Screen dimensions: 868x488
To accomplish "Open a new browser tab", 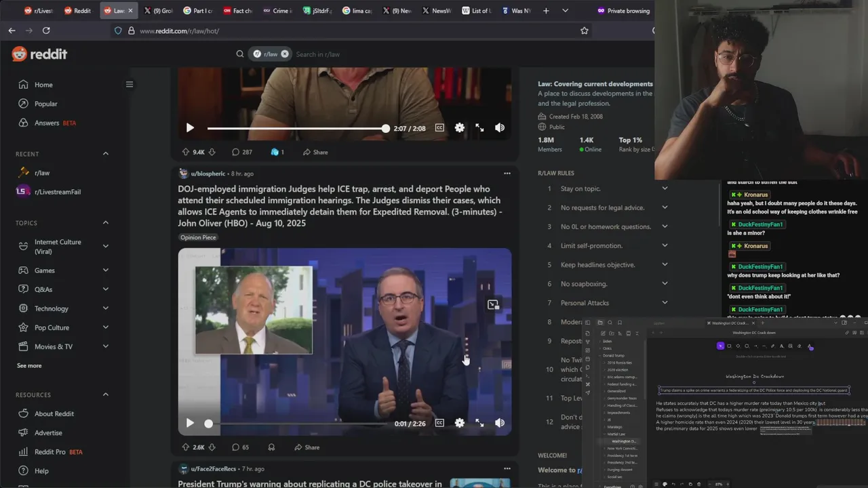I will coord(546,11).
